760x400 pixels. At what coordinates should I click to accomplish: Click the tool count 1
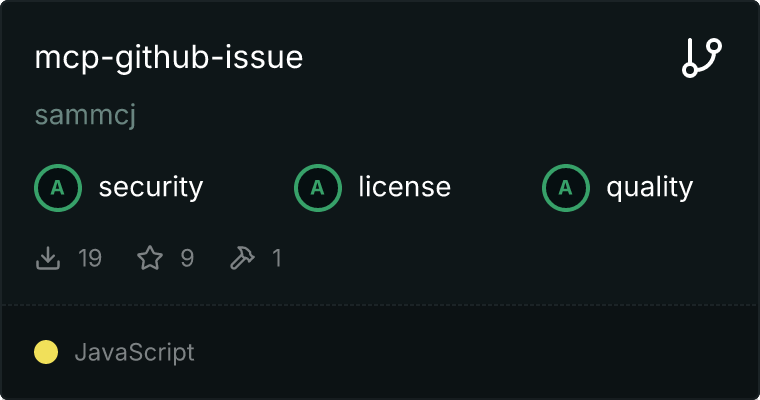coord(277,258)
